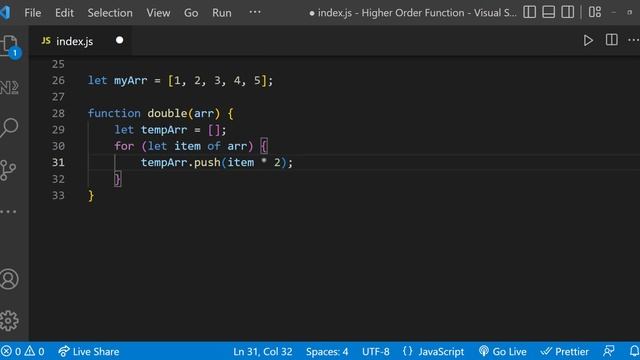Viewport: 640px width, 360px height.
Task: Open the feedback icon in the status bar
Action: click(609, 351)
